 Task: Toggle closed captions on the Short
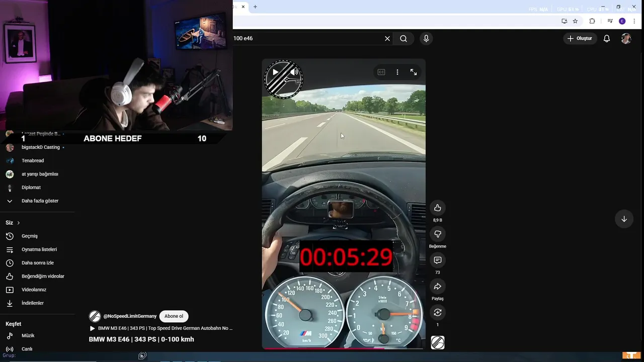[x=381, y=72]
